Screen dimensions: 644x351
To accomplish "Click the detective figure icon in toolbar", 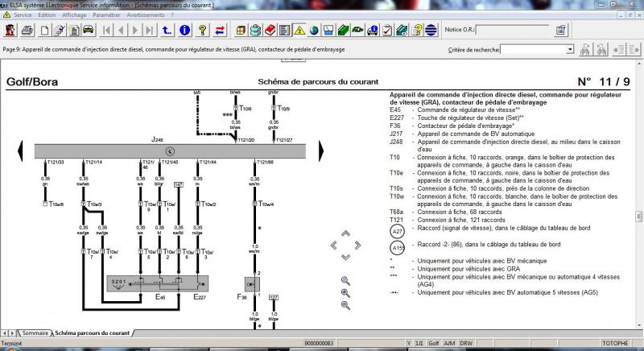I will pyautogui.click(x=10, y=30).
